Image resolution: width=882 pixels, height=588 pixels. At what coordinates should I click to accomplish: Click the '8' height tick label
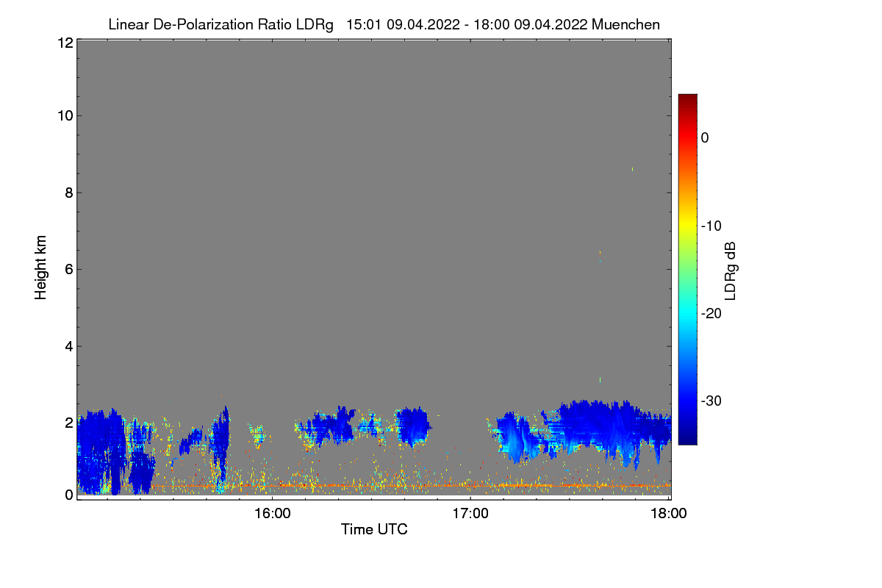tap(68, 193)
